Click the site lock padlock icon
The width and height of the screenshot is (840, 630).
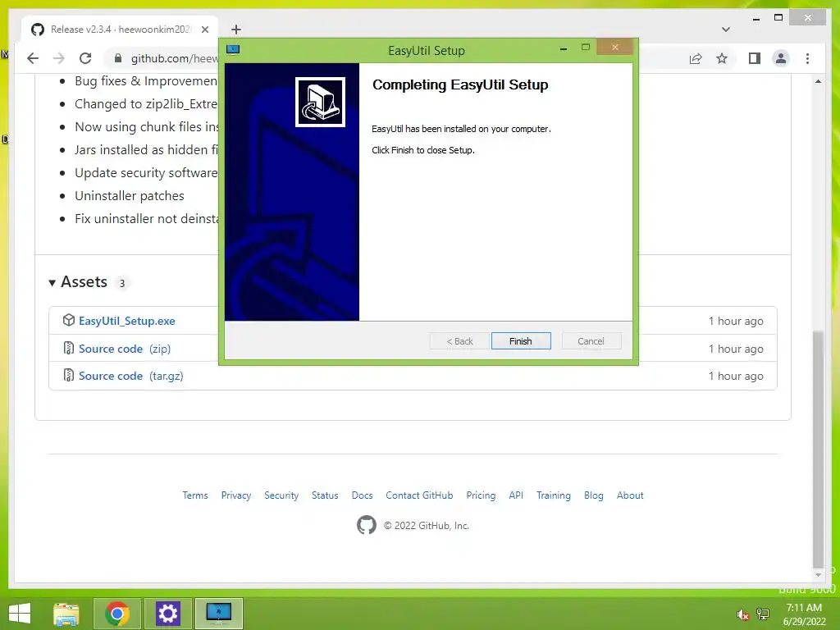(x=118, y=58)
